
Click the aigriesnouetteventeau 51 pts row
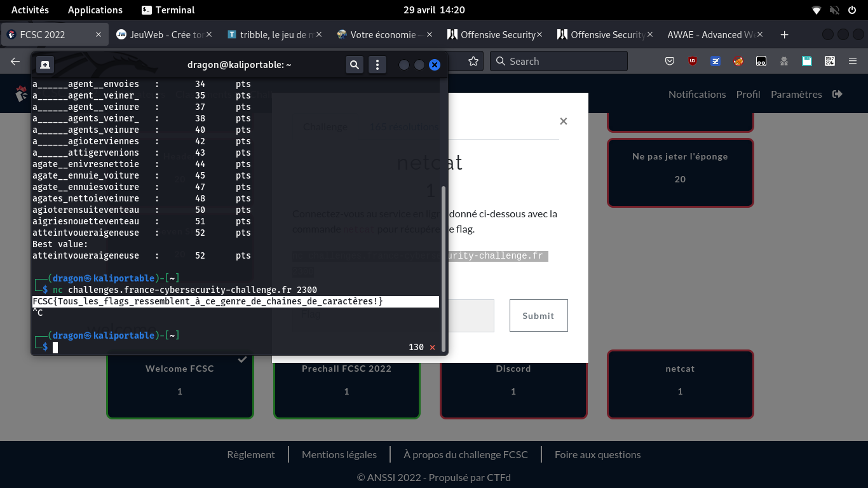142,221
